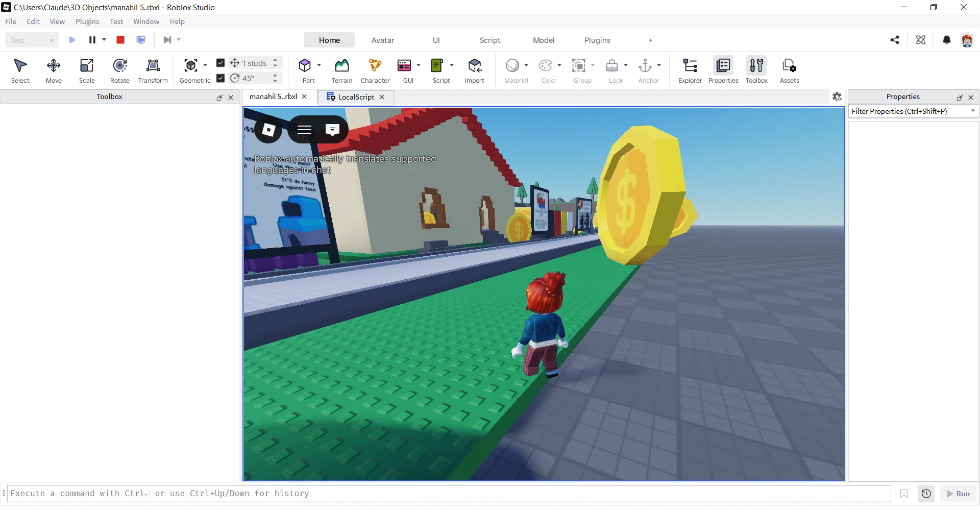Expand the Material dropdown arrow
Image resolution: width=980 pixels, height=511 pixels.
click(x=526, y=65)
